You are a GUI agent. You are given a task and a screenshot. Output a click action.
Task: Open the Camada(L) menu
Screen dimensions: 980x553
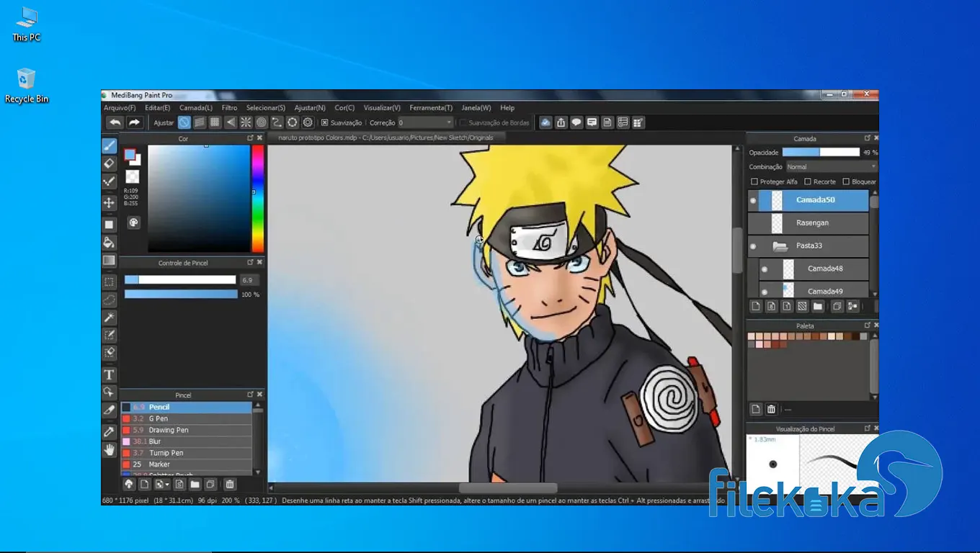click(196, 107)
